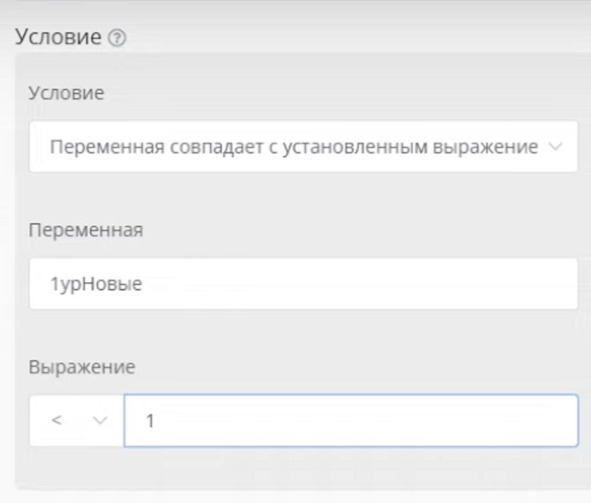Focus the Переменная input field
591x503 pixels.
click(x=303, y=284)
